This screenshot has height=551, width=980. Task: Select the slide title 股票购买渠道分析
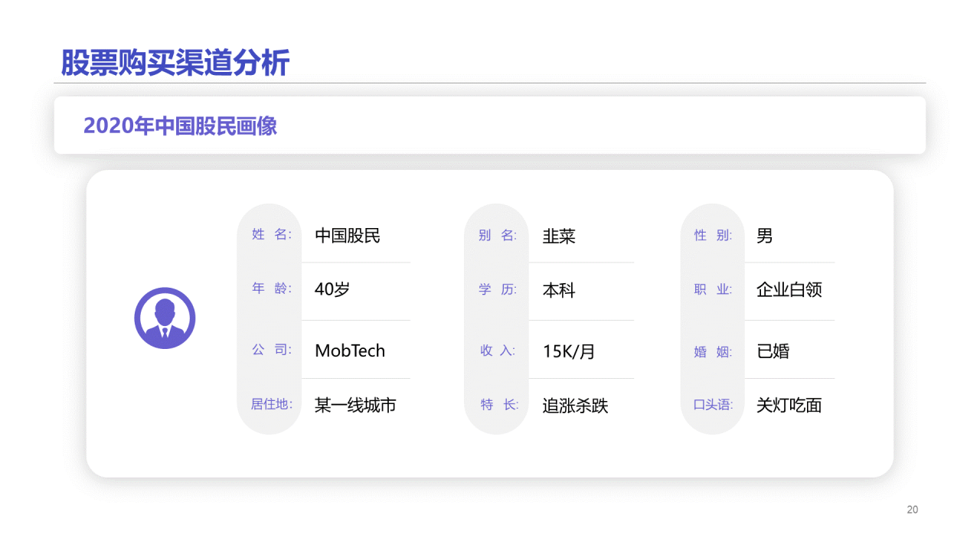coord(175,63)
